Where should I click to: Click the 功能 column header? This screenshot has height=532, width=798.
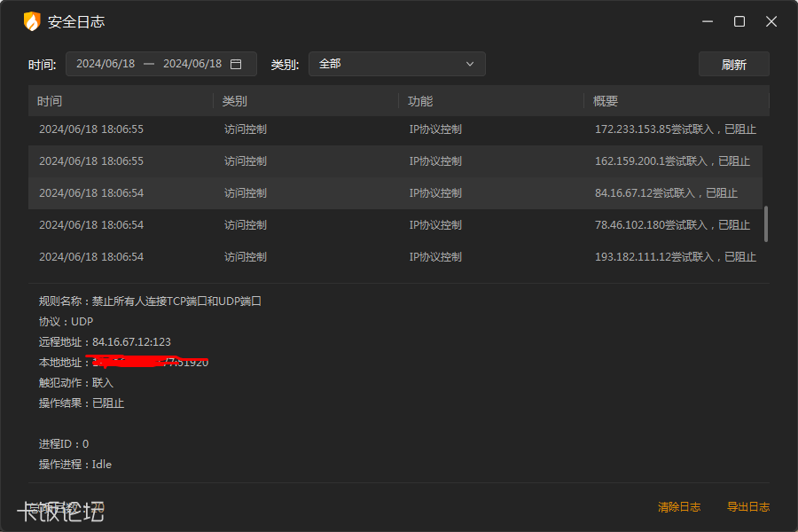[420, 101]
